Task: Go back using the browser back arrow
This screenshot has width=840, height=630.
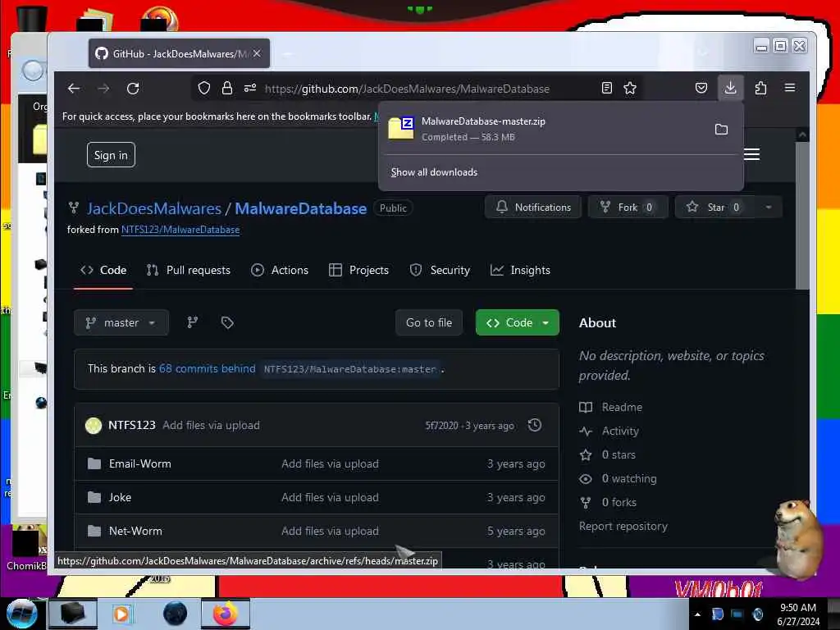Action: click(x=74, y=89)
